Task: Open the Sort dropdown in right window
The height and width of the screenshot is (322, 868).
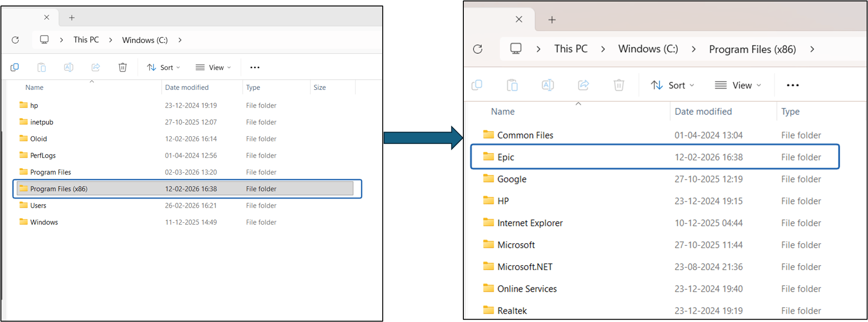Action: (672, 85)
